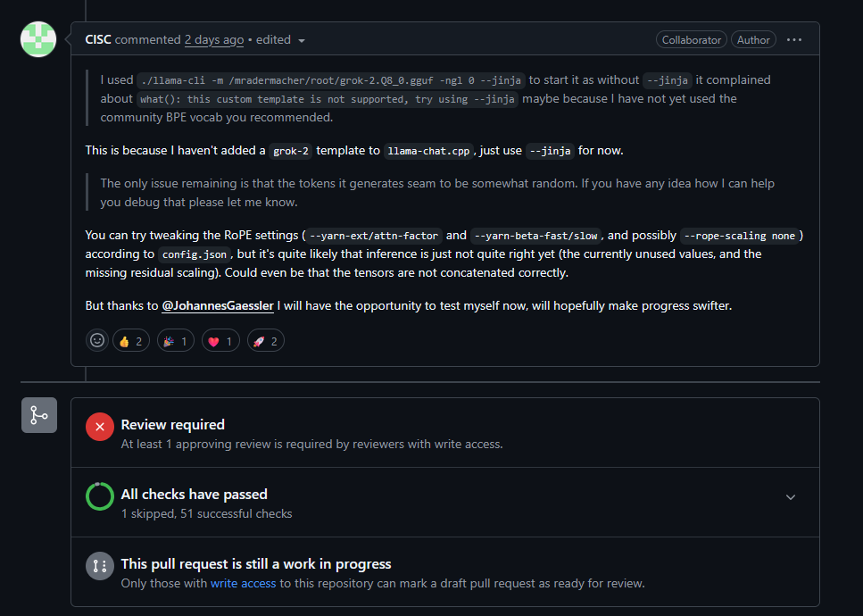Expand the edited history dropdown arrow
863x616 pixels.
click(x=302, y=41)
